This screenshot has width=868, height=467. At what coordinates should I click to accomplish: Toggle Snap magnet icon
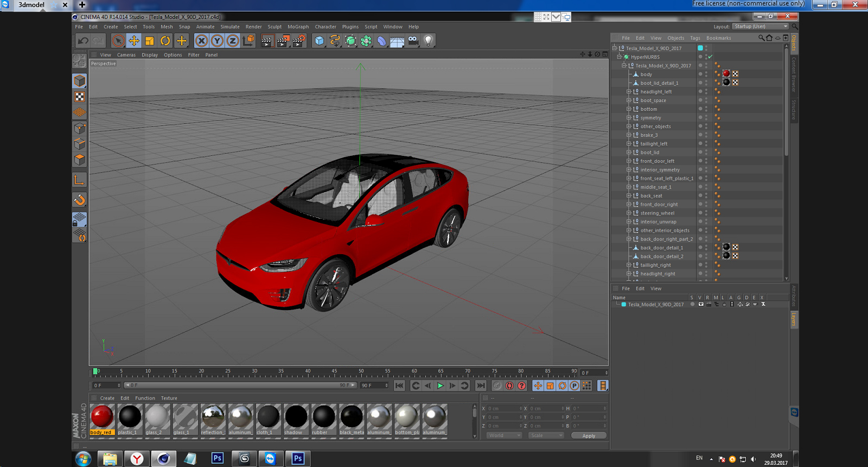pyautogui.click(x=80, y=200)
